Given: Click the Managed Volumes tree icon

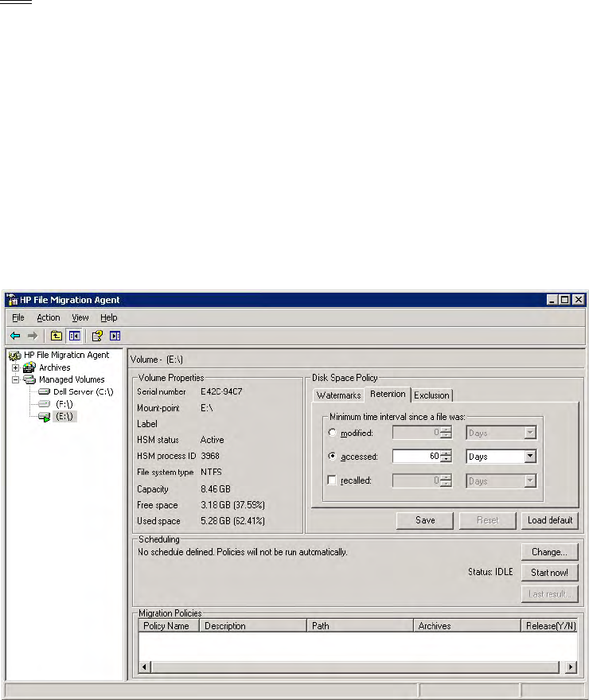Looking at the screenshot, I should pos(29,379).
